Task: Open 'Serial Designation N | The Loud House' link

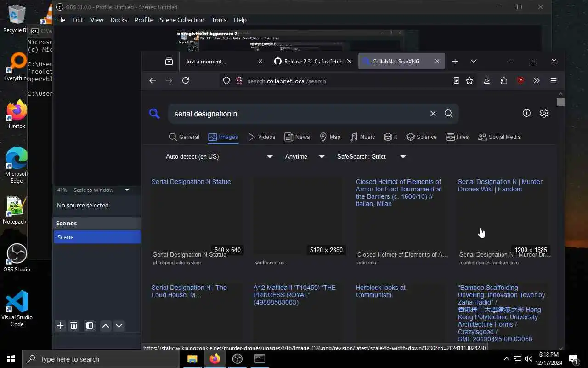Action: (x=189, y=291)
